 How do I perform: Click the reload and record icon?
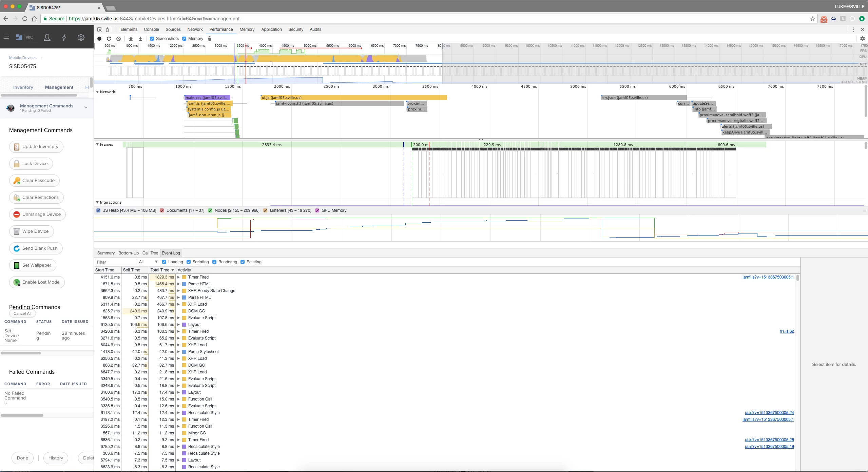click(x=109, y=39)
